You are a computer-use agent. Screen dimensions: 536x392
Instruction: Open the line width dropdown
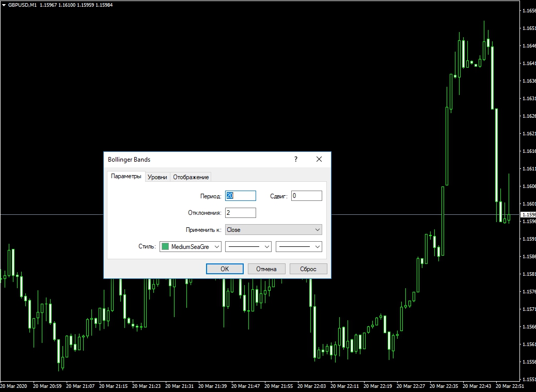click(299, 247)
